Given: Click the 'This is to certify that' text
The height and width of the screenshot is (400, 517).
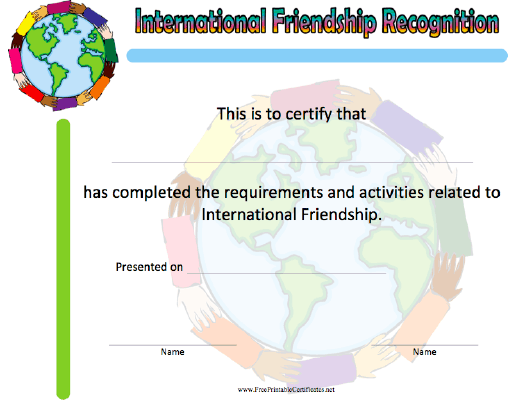Looking at the screenshot, I should [292, 114].
